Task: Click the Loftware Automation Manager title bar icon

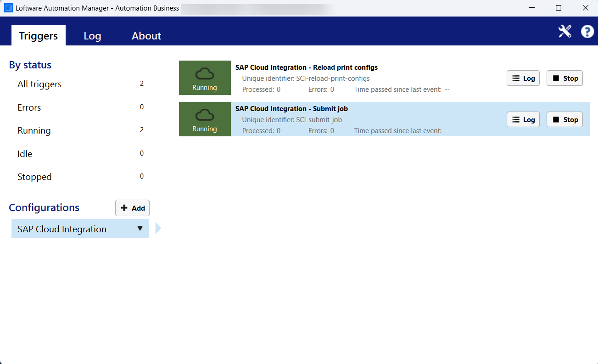Action: click(8, 8)
